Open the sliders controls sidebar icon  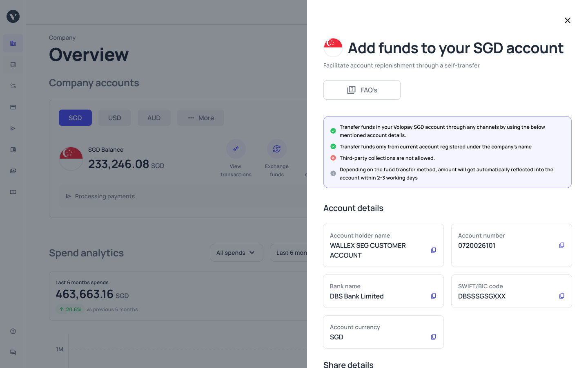pos(13,86)
